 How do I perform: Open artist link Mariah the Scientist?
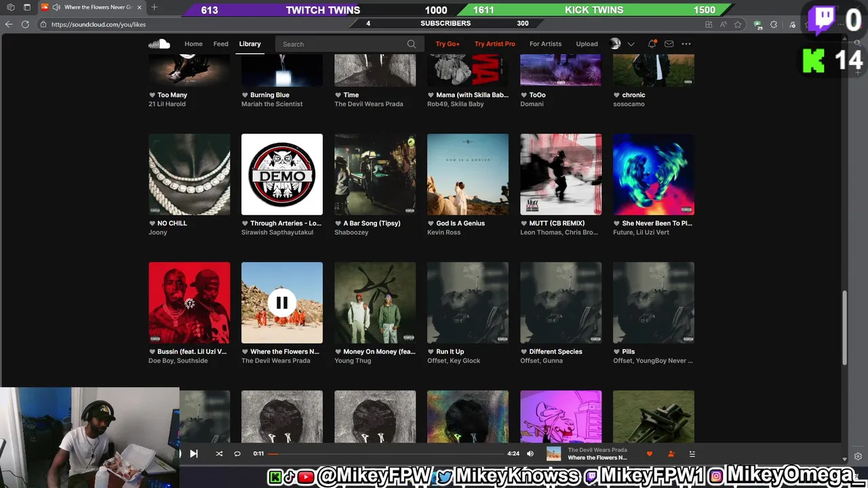pyautogui.click(x=272, y=104)
